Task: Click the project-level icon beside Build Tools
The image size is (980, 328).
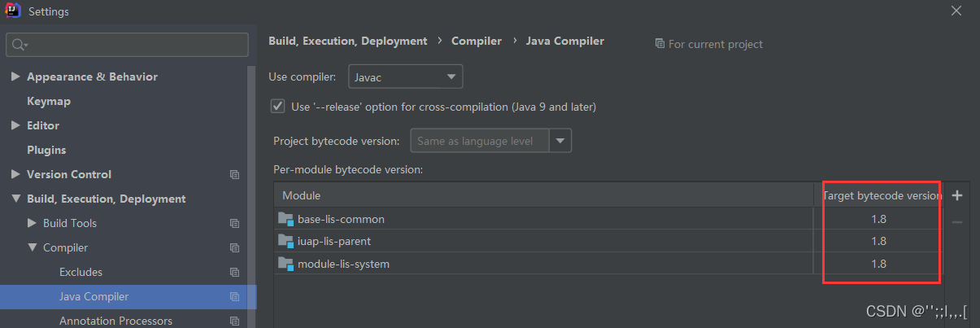Action: click(234, 224)
